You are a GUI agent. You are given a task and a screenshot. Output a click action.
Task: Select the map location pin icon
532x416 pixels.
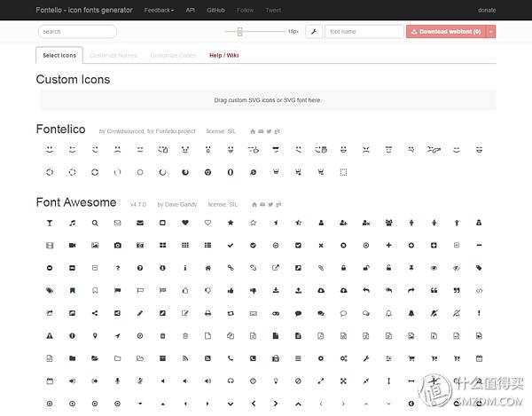point(95,336)
